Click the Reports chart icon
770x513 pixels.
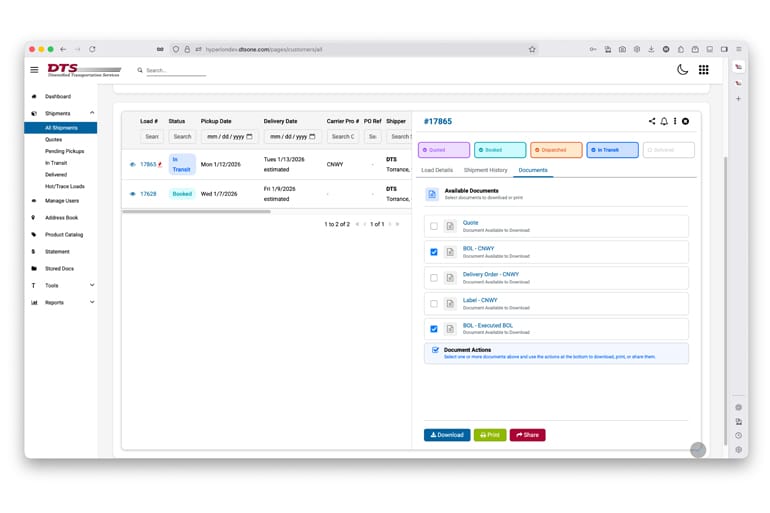pyautogui.click(x=34, y=302)
